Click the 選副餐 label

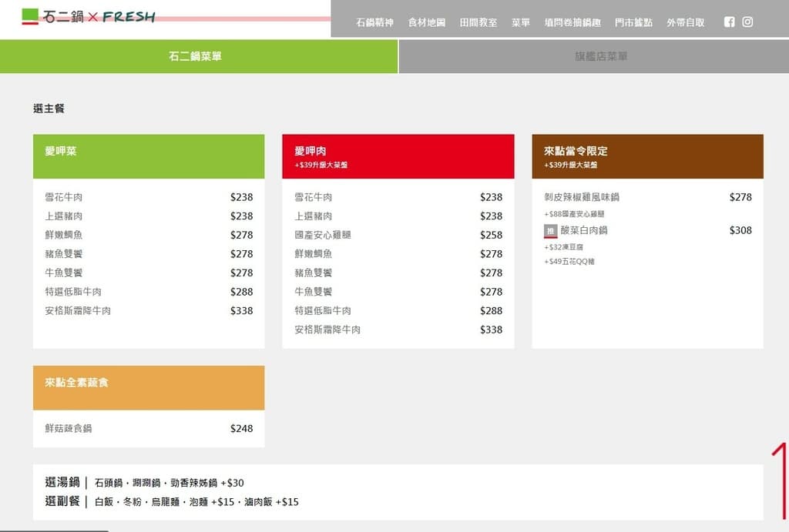(62, 501)
